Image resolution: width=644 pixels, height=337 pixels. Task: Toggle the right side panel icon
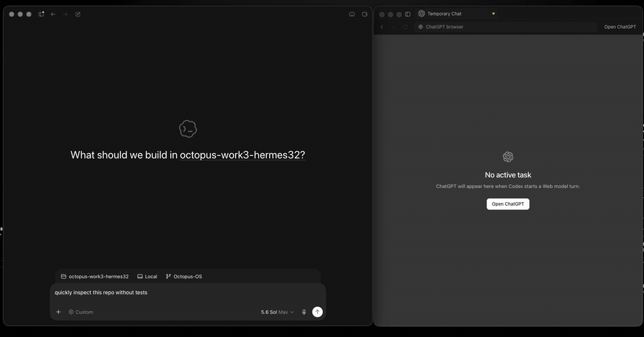(x=364, y=14)
